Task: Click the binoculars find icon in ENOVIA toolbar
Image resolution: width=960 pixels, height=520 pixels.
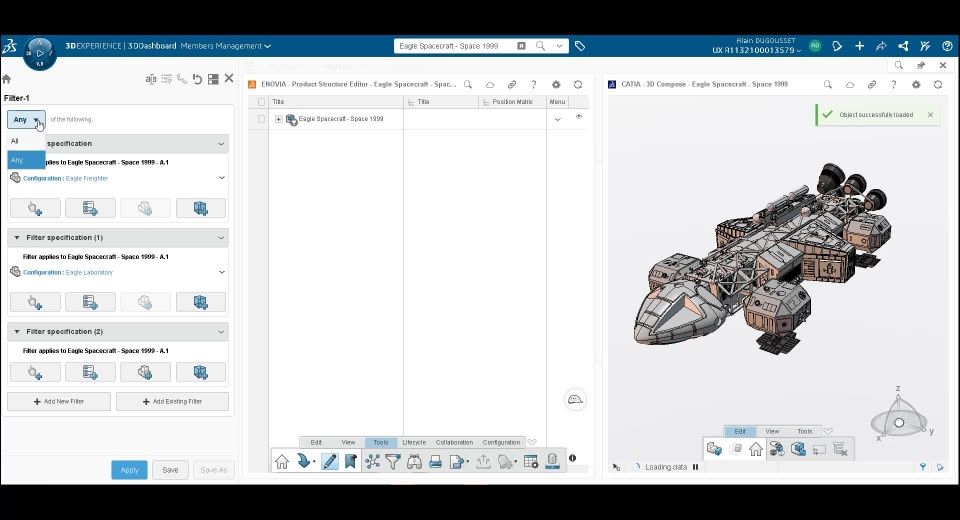Action: click(414, 462)
